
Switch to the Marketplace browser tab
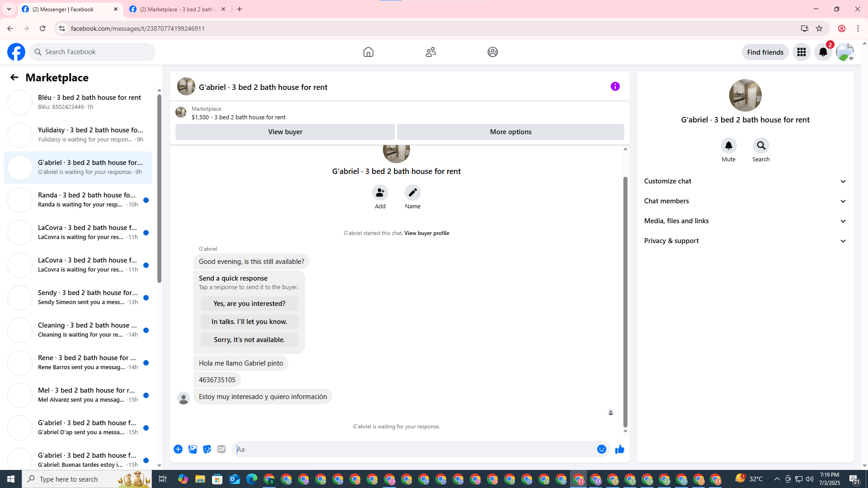(x=176, y=9)
